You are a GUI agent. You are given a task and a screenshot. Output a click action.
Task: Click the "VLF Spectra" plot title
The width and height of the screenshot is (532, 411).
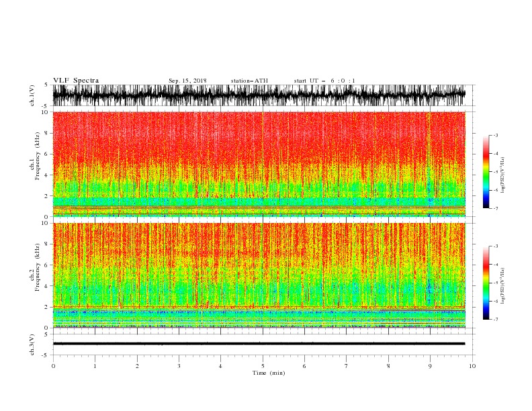coord(76,81)
